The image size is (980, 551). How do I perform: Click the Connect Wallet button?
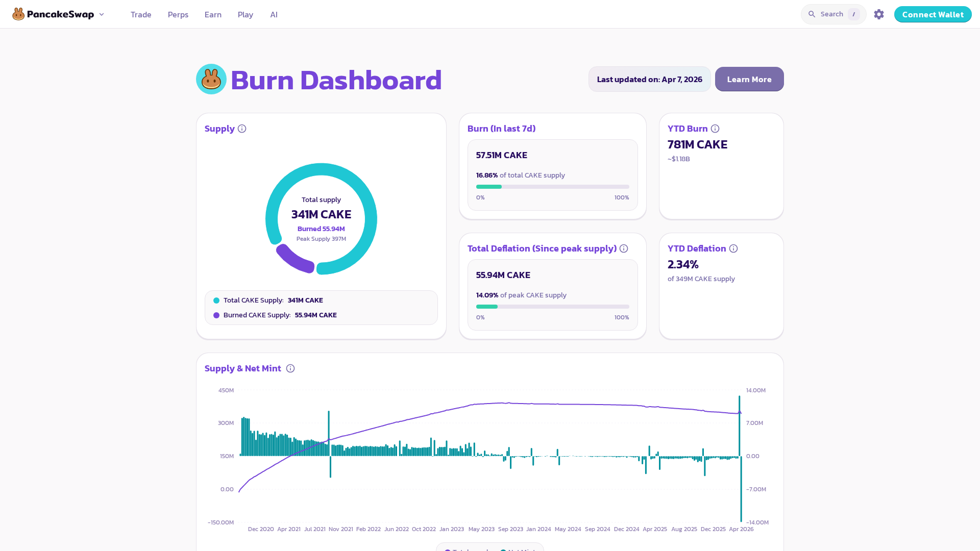(x=933, y=14)
